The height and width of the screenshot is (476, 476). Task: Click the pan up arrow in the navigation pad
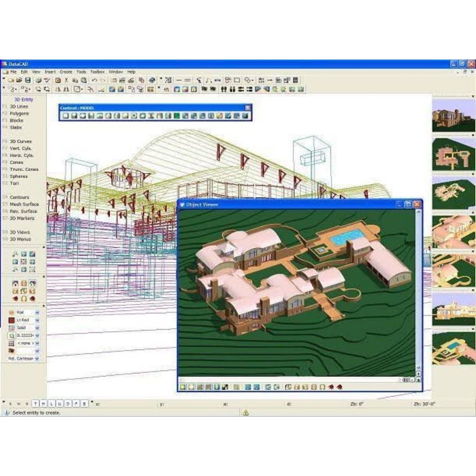pyautogui.click(x=24, y=254)
